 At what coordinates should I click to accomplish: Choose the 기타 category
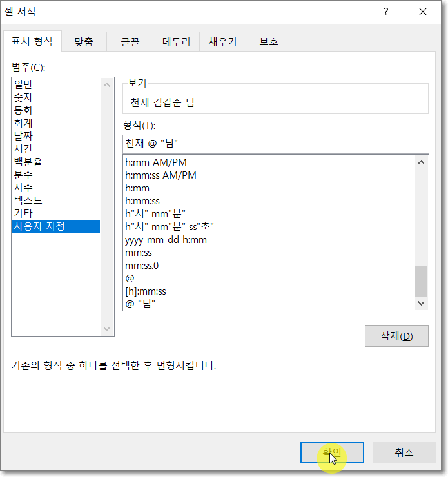click(x=56, y=213)
